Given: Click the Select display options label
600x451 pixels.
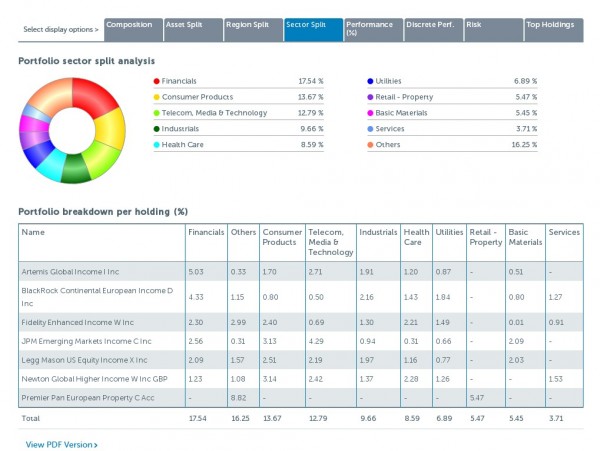Looking at the screenshot, I should 61,29.
